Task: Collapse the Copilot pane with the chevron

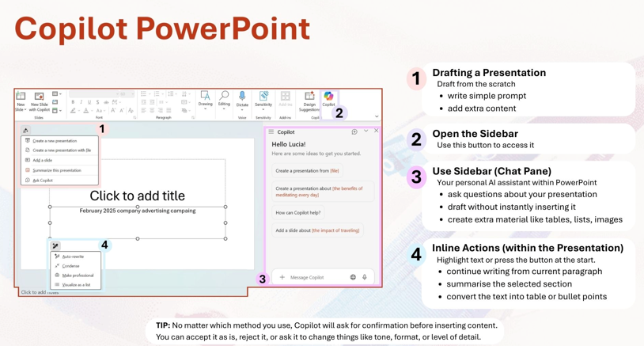Action: point(366,131)
